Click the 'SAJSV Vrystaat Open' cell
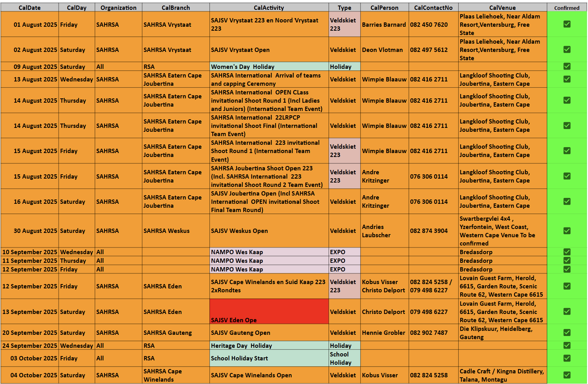The width and height of the screenshot is (588, 384). (x=269, y=50)
